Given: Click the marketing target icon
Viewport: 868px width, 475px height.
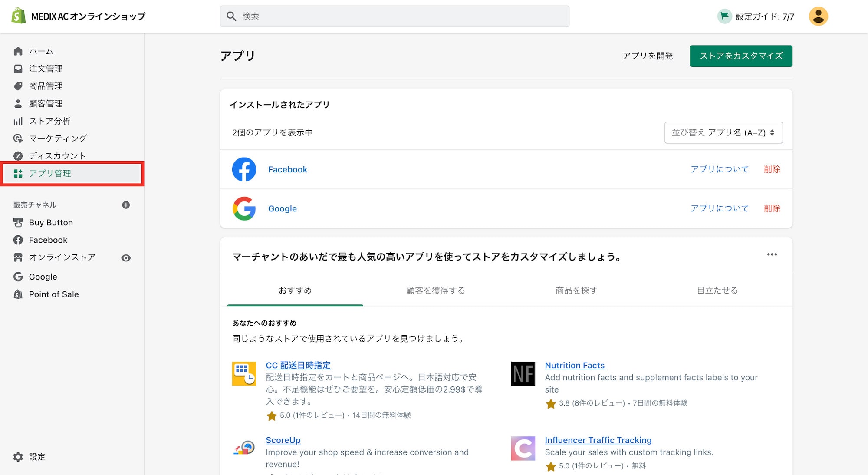Looking at the screenshot, I should point(18,139).
